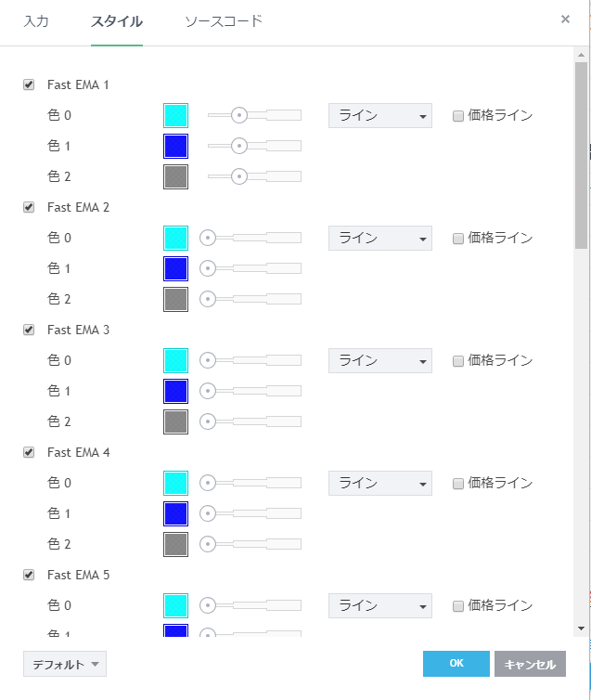
Task: Uncheck the Fast EMA 1 checkbox
Action: pyautogui.click(x=29, y=84)
